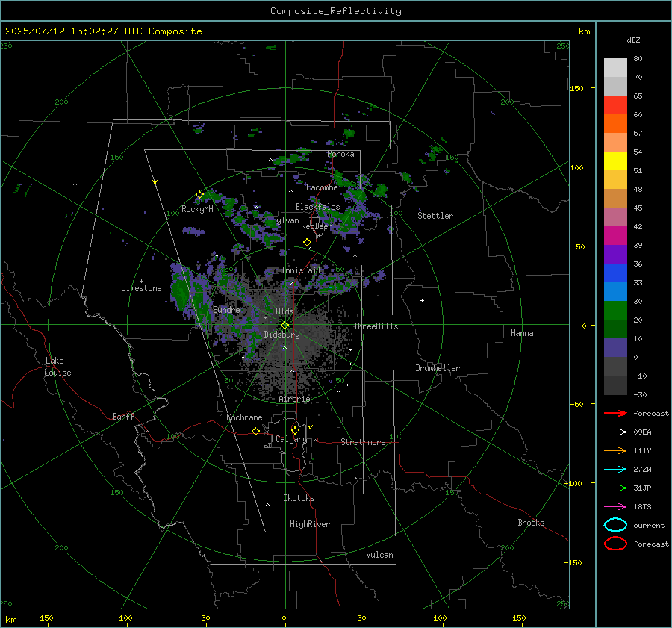Click the royal blue 33-36 dBZ swatch
The width and height of the screenshot is (672, 628).
(x=615, y=273)
